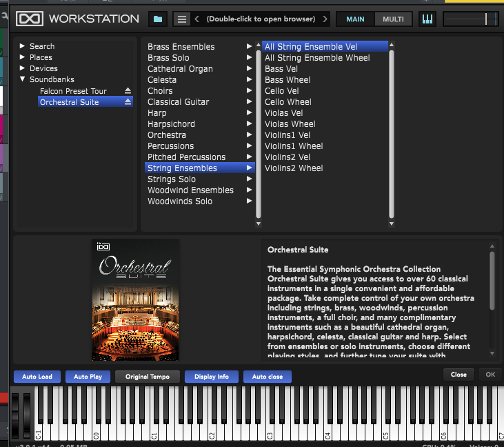Open the Pitched Percussions category
The width and height of the screenshot is (504, 447).
(200, 157)
